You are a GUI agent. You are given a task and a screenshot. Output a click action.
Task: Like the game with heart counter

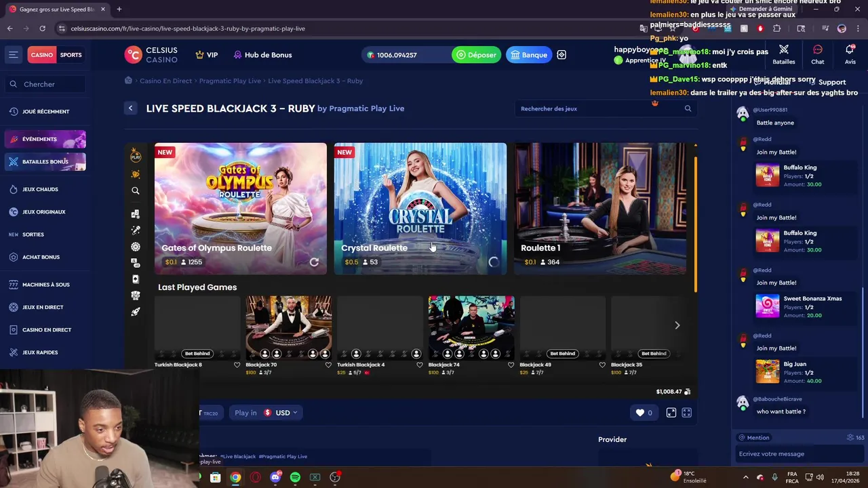pyautogui.click(x=644, y=413)
